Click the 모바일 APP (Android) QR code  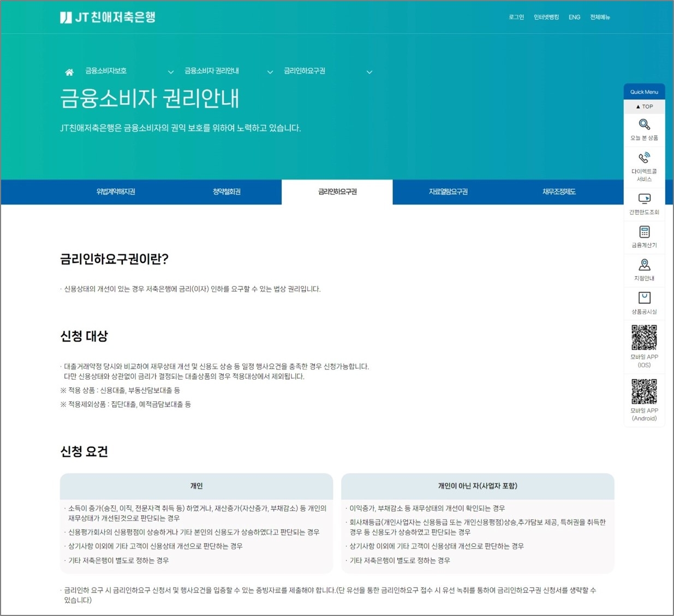(644, 391)
